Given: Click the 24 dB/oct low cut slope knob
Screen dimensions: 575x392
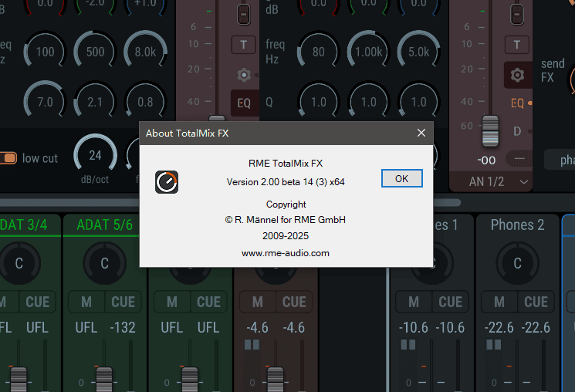Looking at the screenshot, I should pos(95,155).
